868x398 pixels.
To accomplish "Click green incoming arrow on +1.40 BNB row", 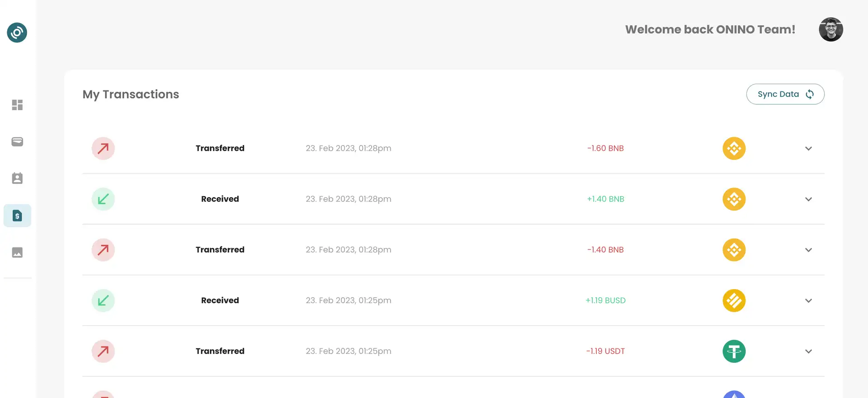I will click(103, 199).
